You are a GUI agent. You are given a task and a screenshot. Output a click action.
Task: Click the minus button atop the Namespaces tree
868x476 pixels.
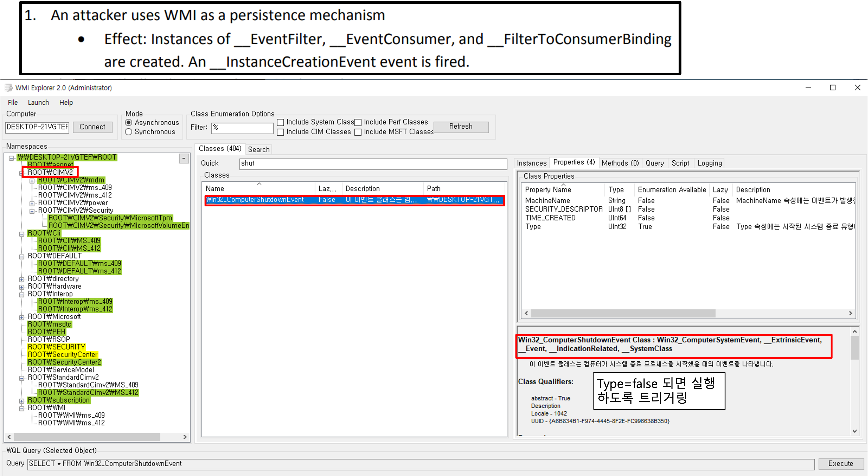point(184,158)
